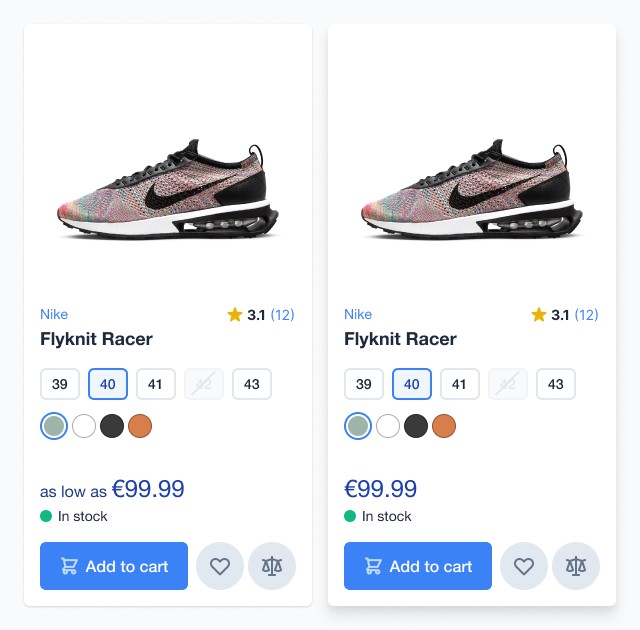Select the sage green swatch on right card
640x630 pixels.
click(358, 426)
